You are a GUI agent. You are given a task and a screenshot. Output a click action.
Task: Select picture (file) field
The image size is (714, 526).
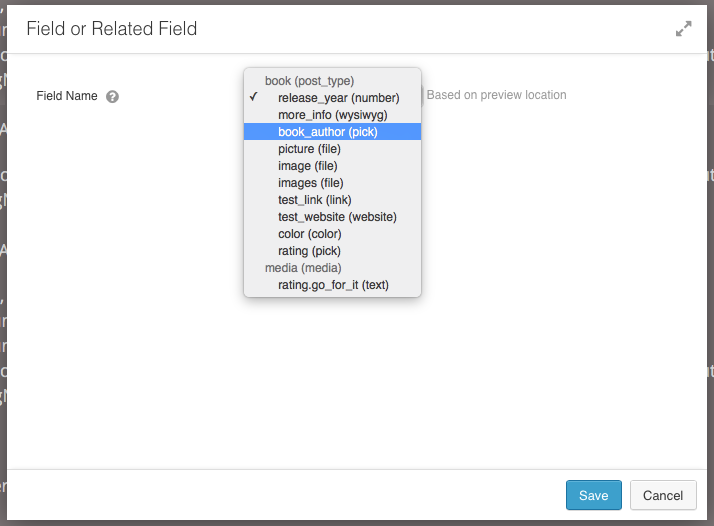pyautogui.click(x=332, y=149)
